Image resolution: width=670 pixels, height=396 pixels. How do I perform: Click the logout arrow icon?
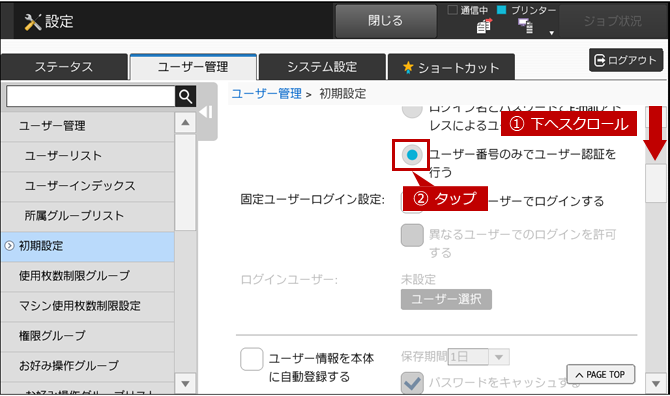pyautogui.click(x=600, y=60)
